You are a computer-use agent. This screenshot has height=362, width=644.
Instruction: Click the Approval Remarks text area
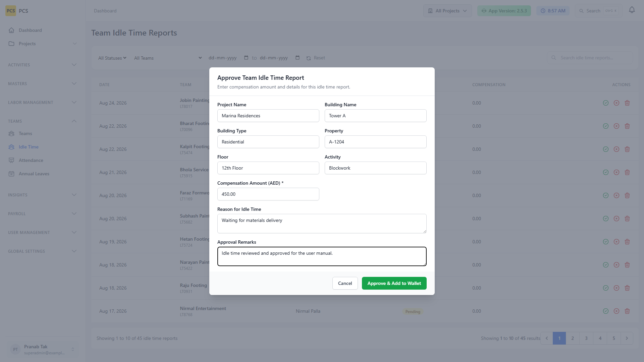322,256
